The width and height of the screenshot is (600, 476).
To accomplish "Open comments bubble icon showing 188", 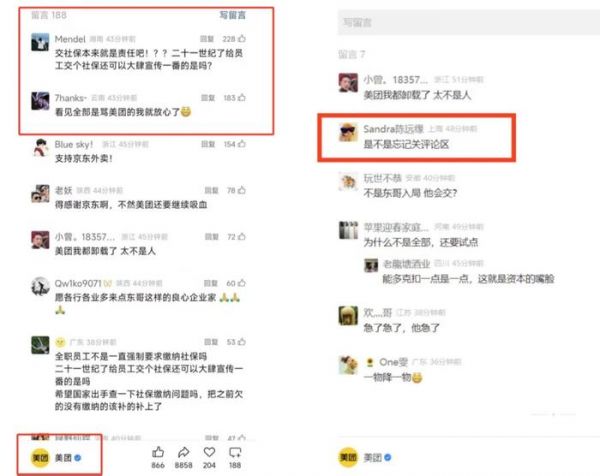I will point(235,453).
